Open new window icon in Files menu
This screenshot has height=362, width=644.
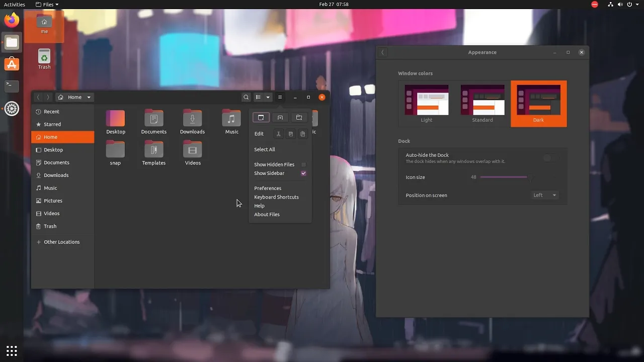tap(261, 118)
